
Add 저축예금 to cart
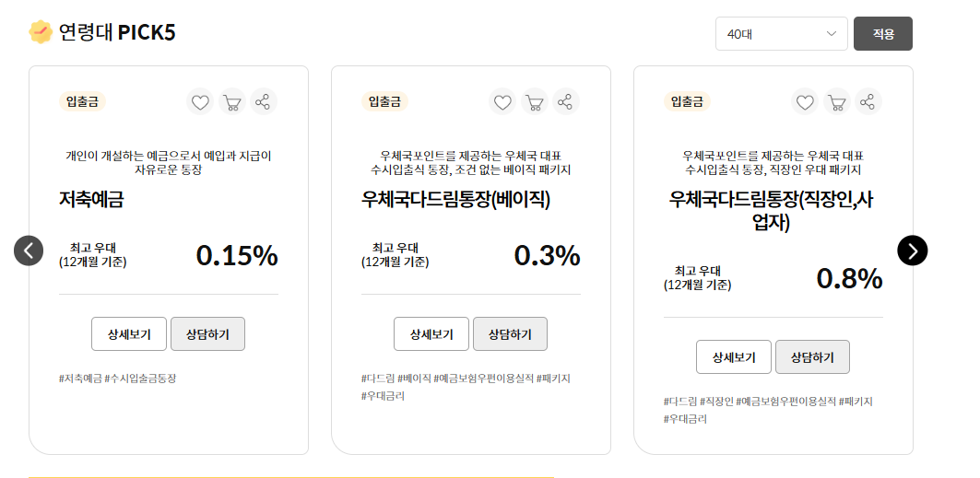[x=232, y=101]
